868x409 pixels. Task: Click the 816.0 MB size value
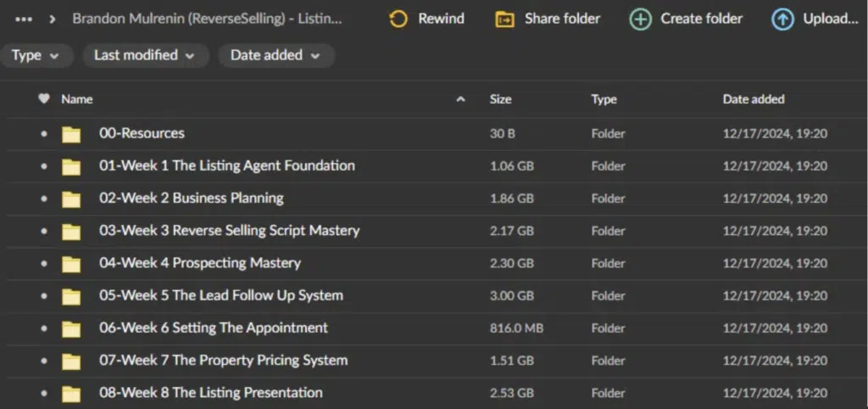[516, 328]
